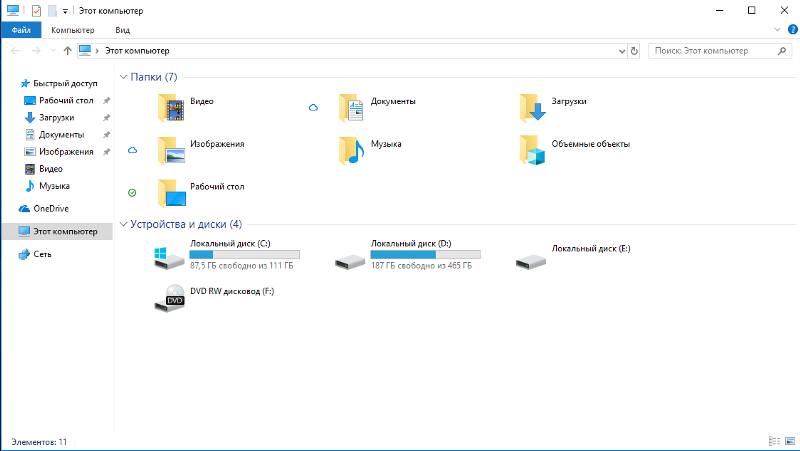Unpin Документы via its pin icon
800x451 pixels.
coord(107,135)
